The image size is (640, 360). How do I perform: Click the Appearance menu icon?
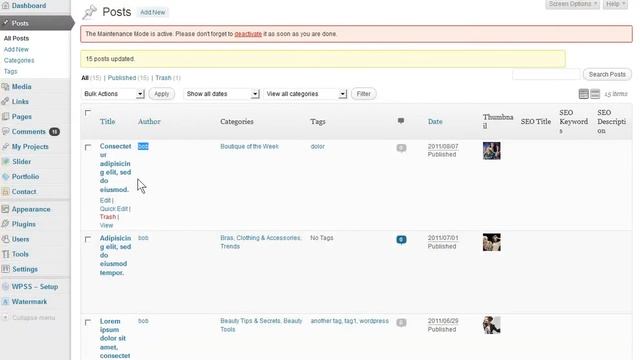[x=5, y=209]
